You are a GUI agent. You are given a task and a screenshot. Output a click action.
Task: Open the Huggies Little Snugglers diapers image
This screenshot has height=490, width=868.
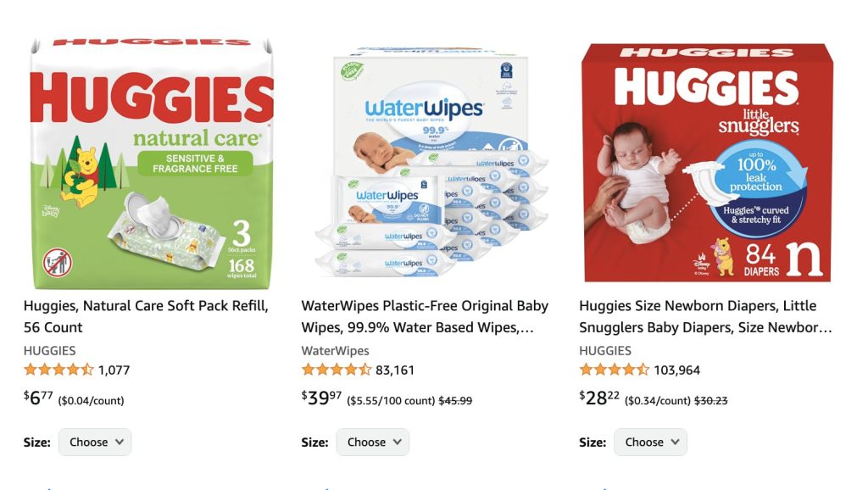(x=707, y=163)
